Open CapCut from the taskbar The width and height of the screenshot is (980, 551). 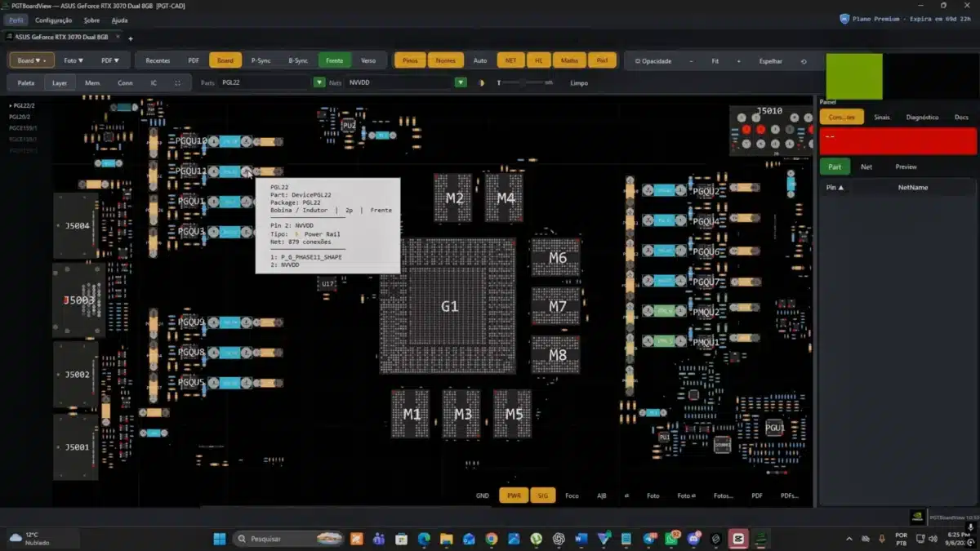click(x=738, y=538)
